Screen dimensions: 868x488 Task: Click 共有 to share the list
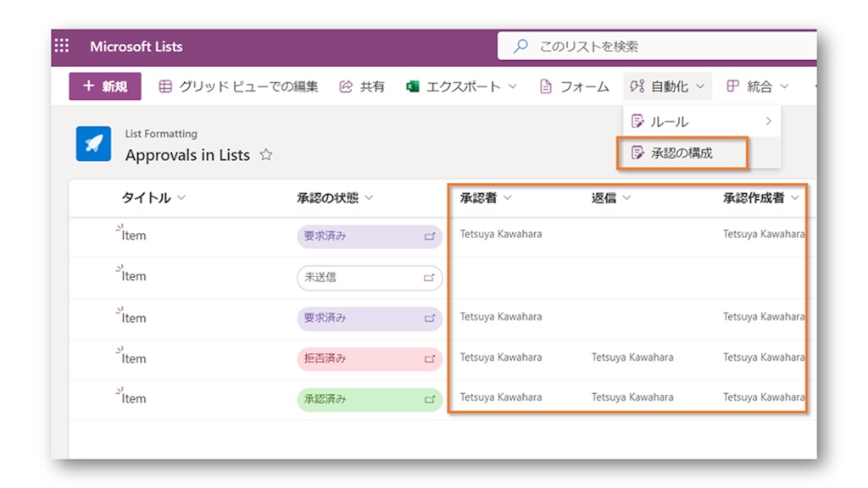[362, 86]
